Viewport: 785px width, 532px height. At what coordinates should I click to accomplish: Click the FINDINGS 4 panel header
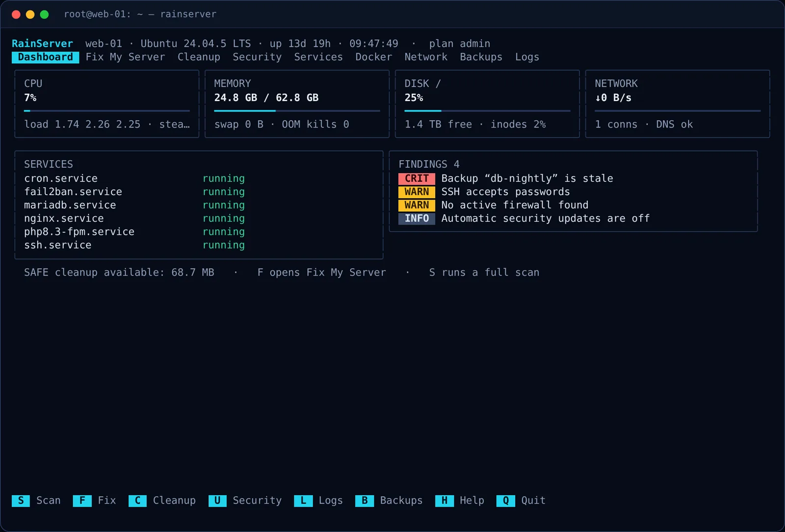tap(429, 164)
